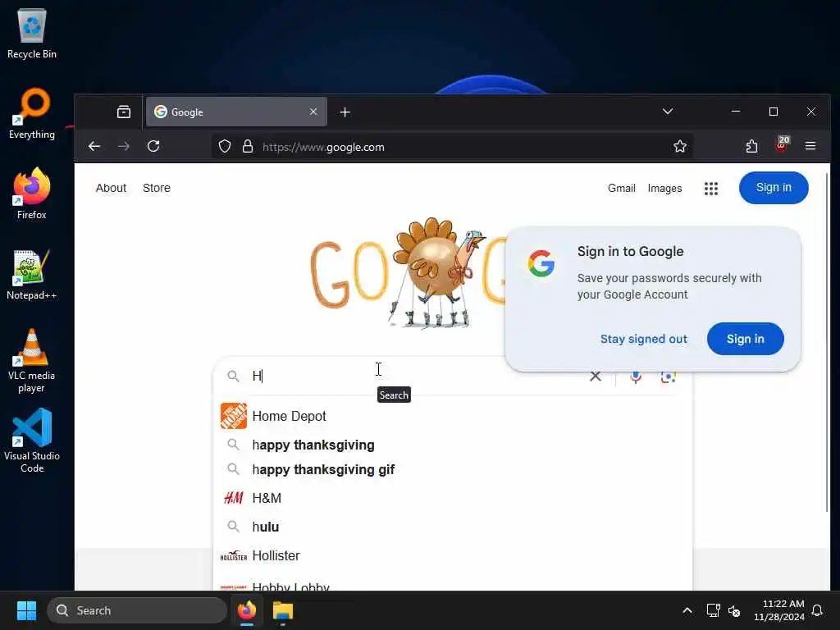840x630 pixels.
Task: Click the site security padlock icon
Action: (248, 146)
